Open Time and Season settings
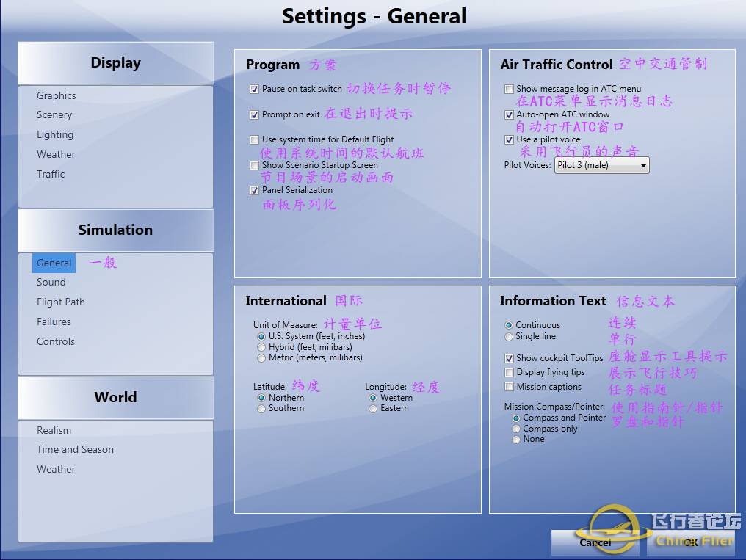 click(x=75, y=450)
